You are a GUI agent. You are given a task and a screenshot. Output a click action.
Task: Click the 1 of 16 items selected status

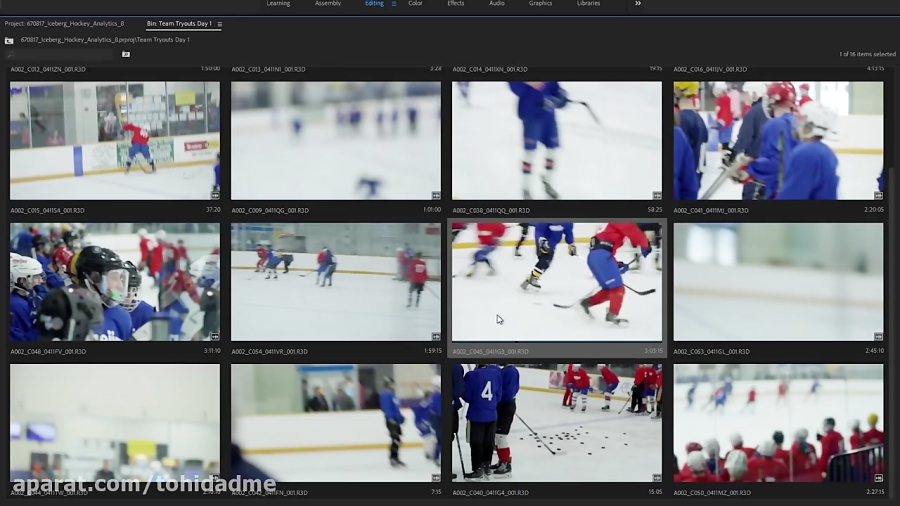867,54
